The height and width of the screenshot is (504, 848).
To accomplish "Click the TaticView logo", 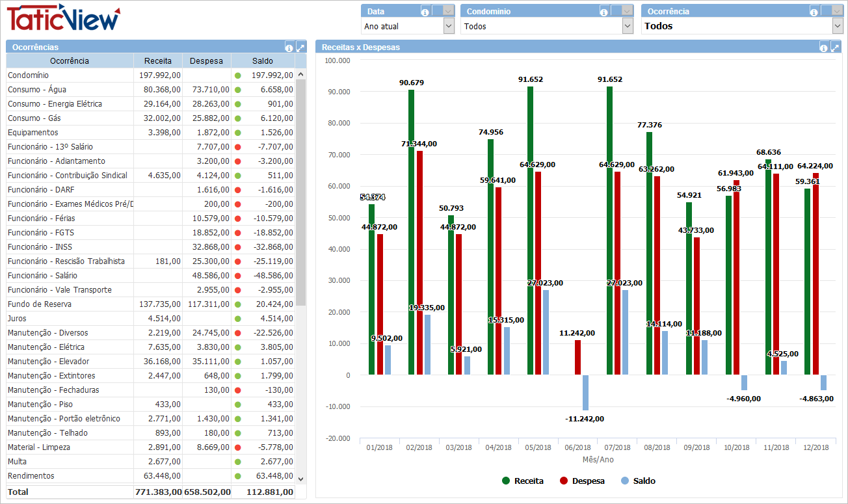I will (63, 18).
